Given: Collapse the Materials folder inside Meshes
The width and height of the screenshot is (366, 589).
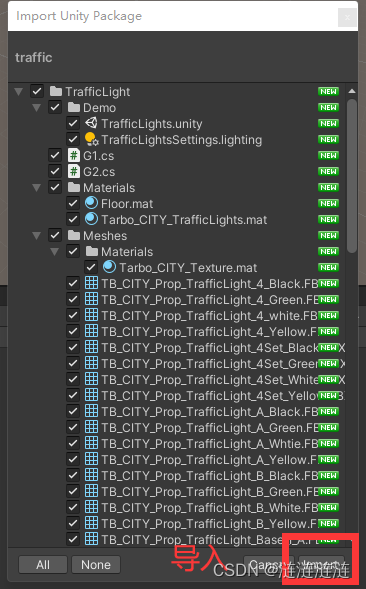Looking at the screenshot, I should click(54, 252).
